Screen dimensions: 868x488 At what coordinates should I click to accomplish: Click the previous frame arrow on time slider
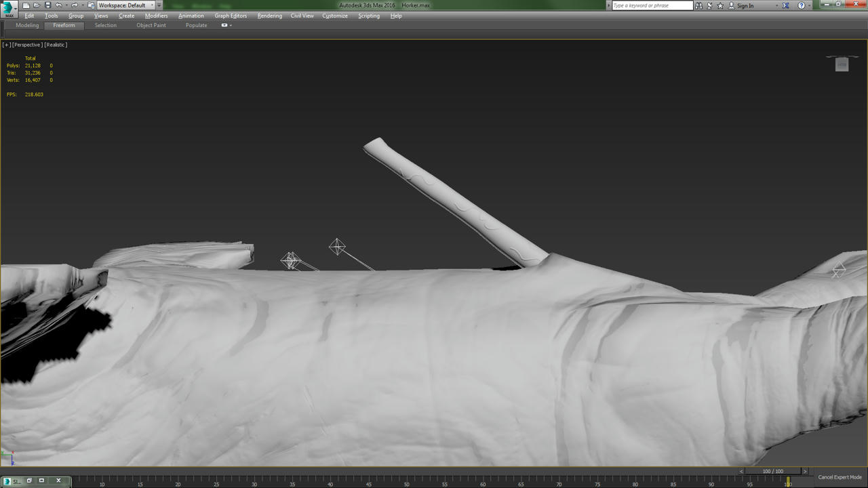pyautogui.click(x=741, y=471)
